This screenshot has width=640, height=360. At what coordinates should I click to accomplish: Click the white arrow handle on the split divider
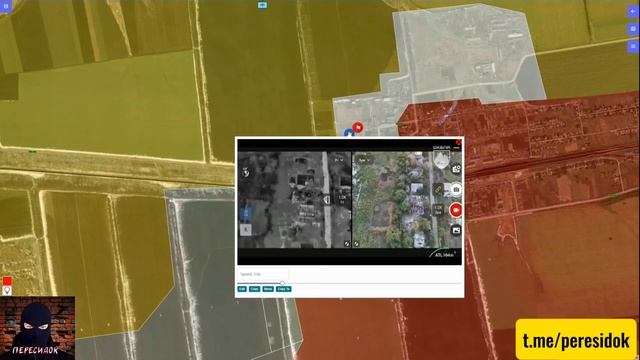(327, 200)
